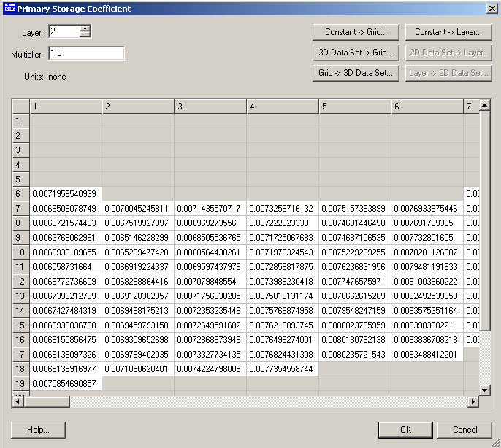Viewport: 501px width, 448px height.
Task: Cancel the Primary Storage Coefficient dialog
Action: (x=464, y=430)
